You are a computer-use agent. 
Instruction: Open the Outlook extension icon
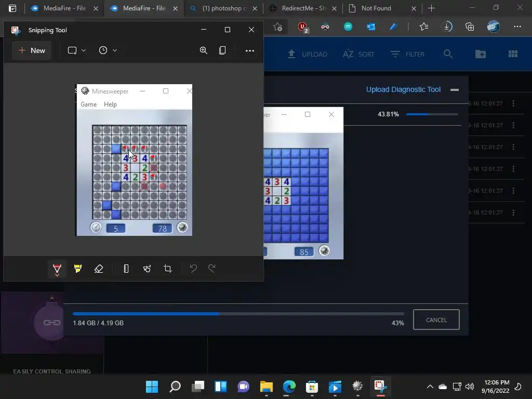371,26
